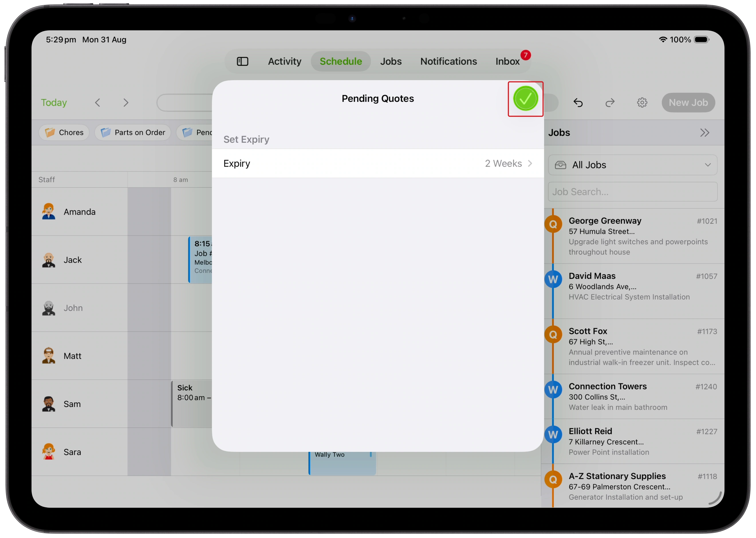Click the Job Search field

pyautogui.click(x=632, y=192)
